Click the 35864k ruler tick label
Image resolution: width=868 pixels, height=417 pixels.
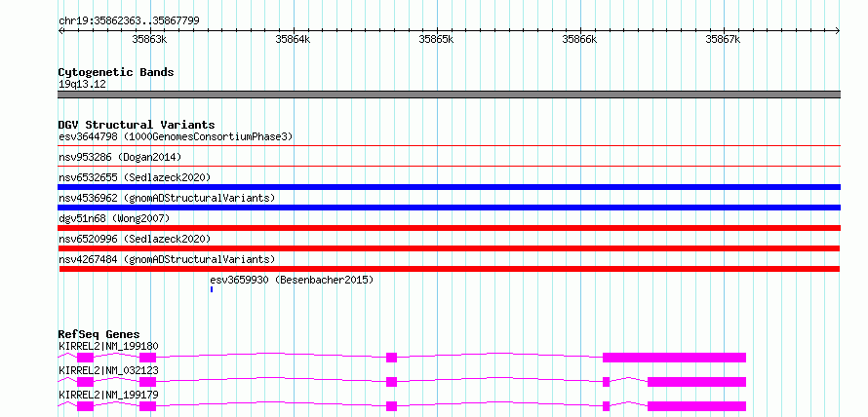[x=293, y=39]
